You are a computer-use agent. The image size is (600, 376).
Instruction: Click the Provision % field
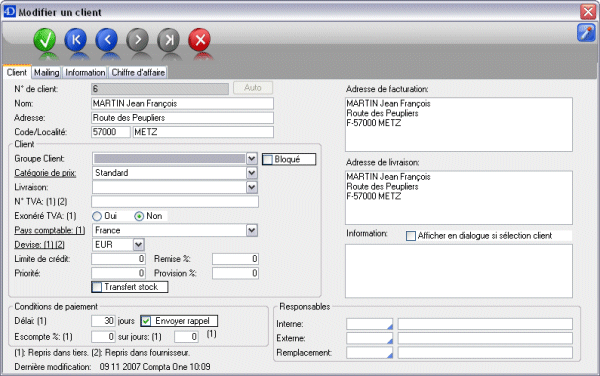pos(235,273)
